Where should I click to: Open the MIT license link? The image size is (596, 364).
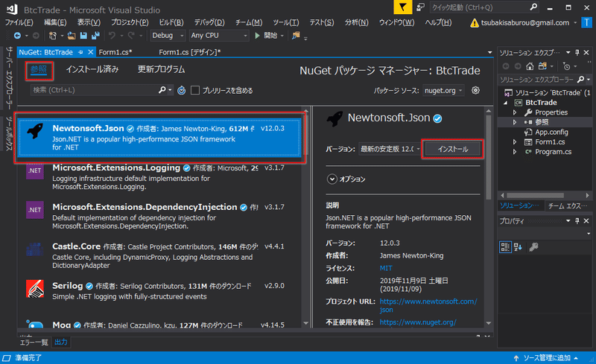point(386,268)
